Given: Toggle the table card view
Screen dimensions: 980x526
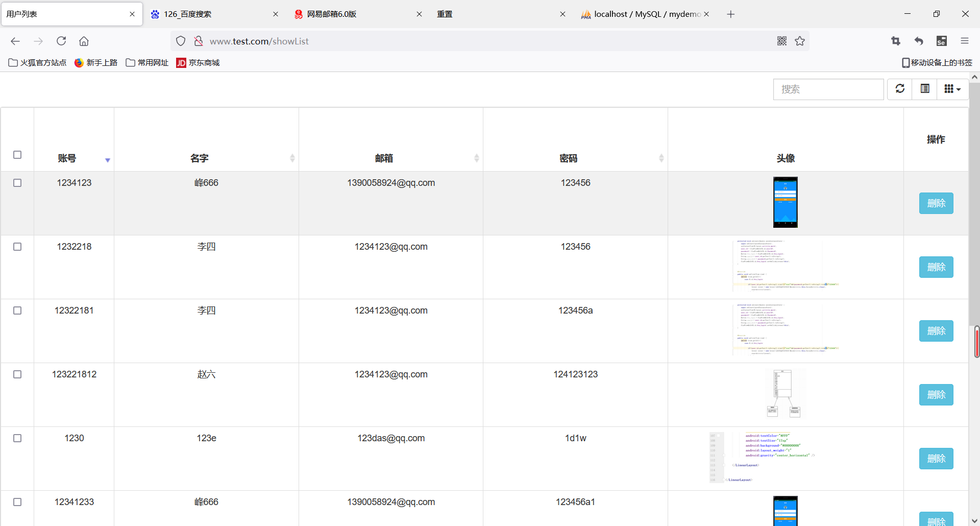Looking at the screenshot, I should pyautogui.click(x=924, y=89).
